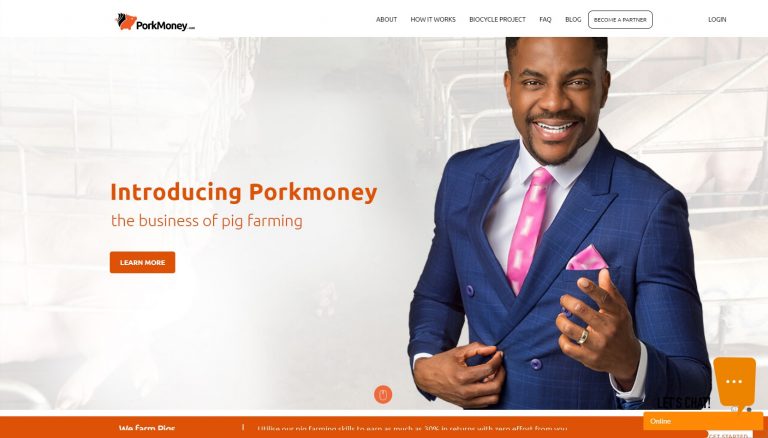Click the man's photo in hero banner
The width and height of the screenshot is (768, 438).
click(558, 223)
